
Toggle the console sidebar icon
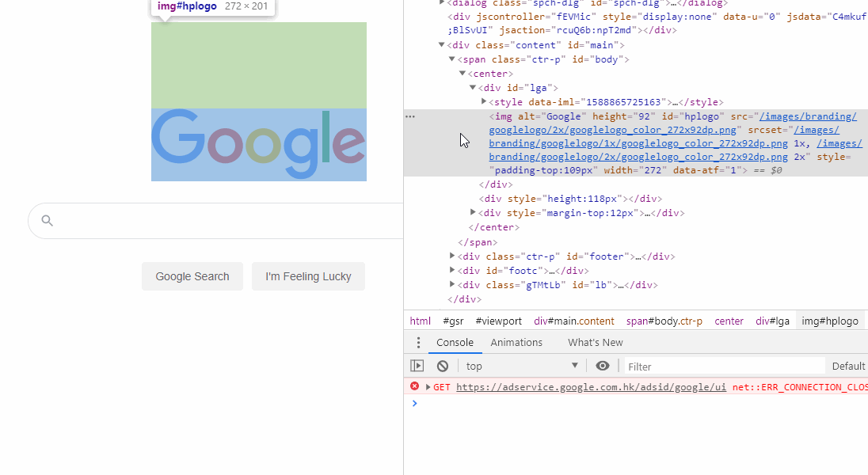pyautogui.click(x=417, y=366)
